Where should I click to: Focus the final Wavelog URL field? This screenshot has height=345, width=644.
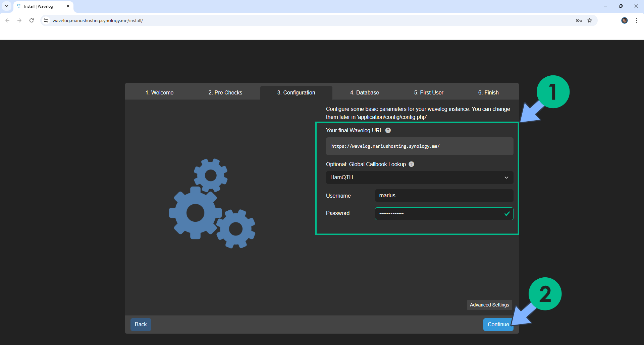coord(419,146)
